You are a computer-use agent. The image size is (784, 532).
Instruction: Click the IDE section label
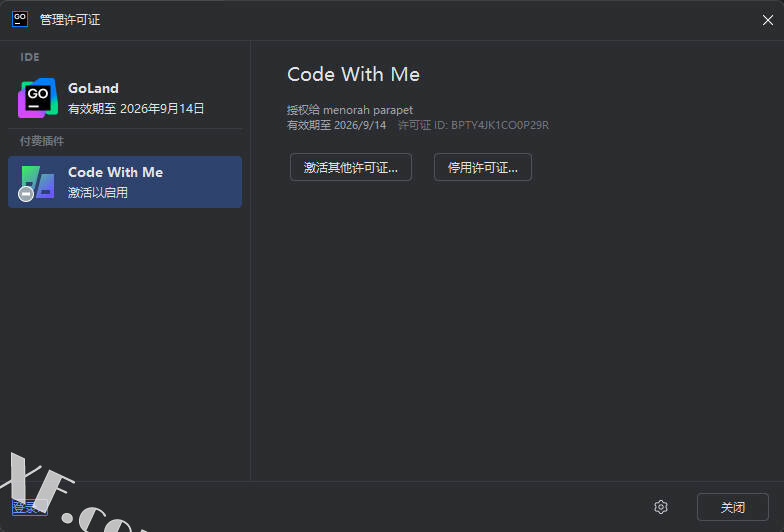pyautogui.click(x=30, y=57)
